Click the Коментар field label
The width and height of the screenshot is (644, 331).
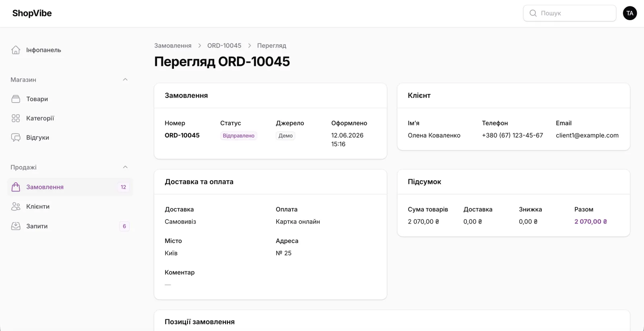click(x=180, y=272)
